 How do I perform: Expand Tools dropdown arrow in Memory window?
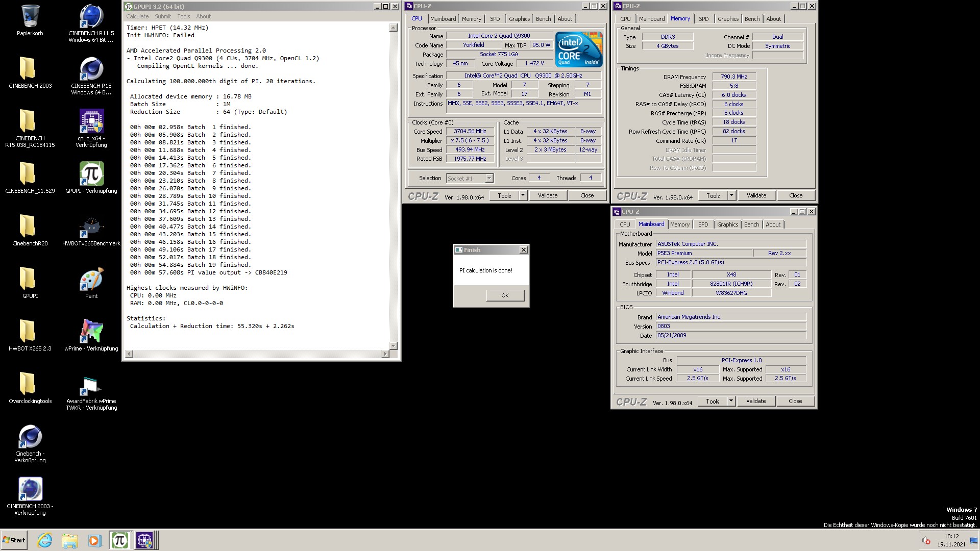click(731, 195)
